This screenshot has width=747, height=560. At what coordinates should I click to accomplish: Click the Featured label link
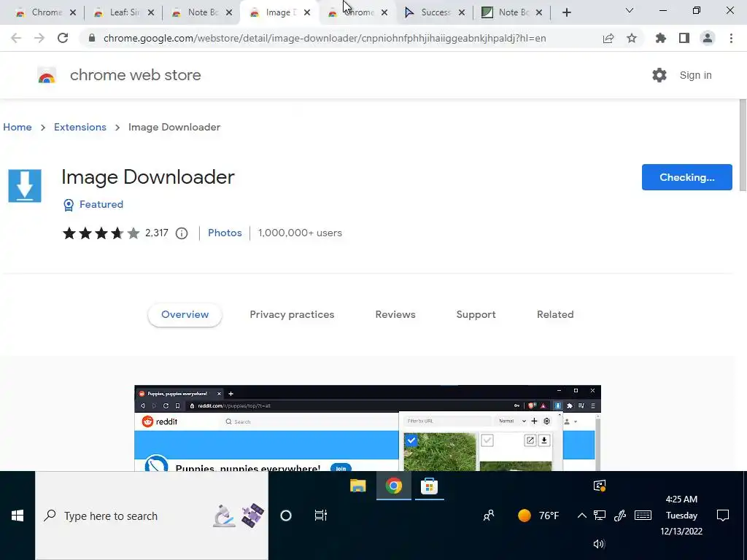[x=101, y=204]
